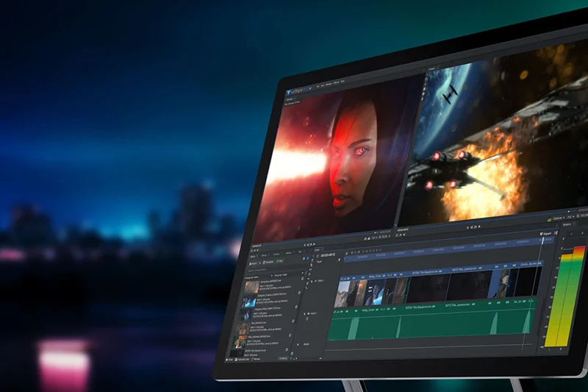
Task: Open the Effects menu
Action: pos(336,83)
